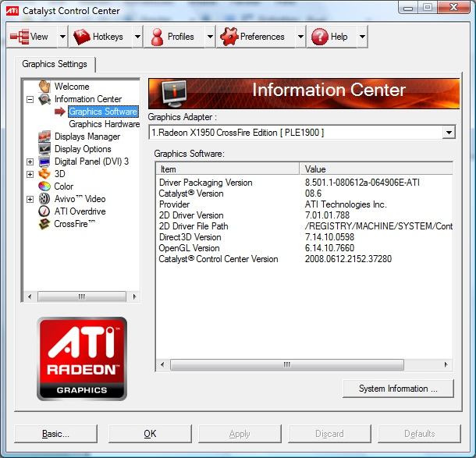Click the Value column header
Image resolution: width=476 pixels, height=458 pixels.
click(376, 169)
